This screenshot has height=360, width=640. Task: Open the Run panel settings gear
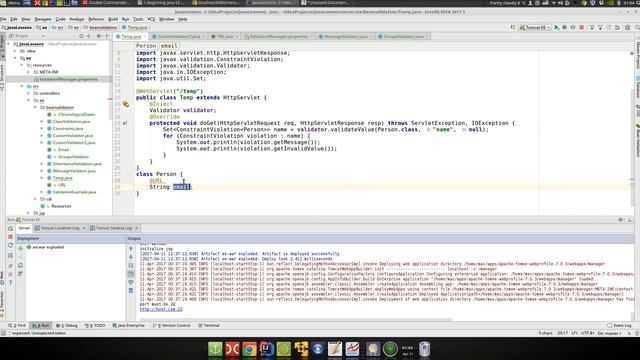pos(621,220)
